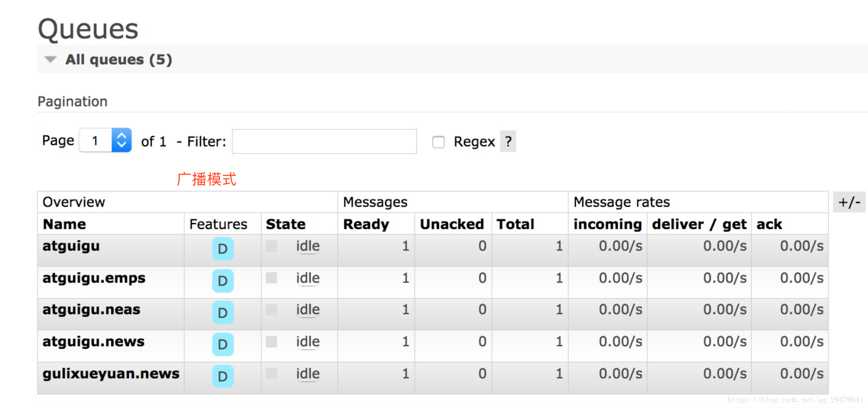Toggle columns with the +/- button
Viewport: 868px width, 408px height.
click(x=849, y=202)
